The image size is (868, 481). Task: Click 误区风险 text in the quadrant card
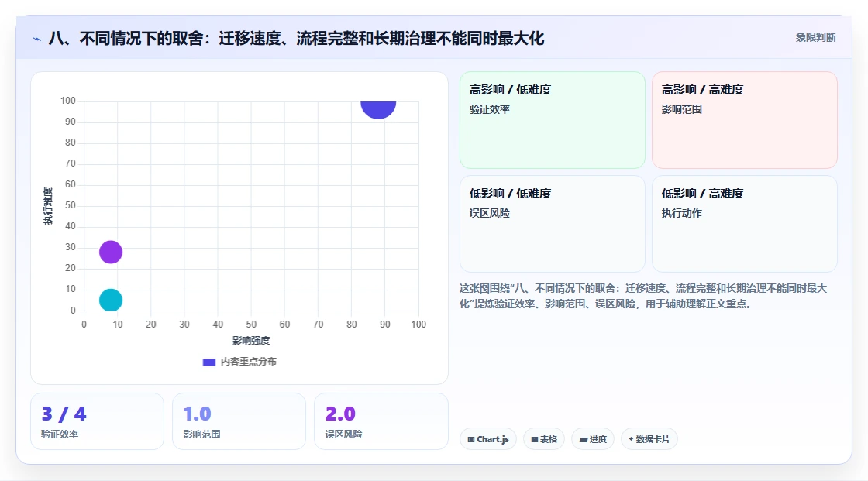[490, 213]
